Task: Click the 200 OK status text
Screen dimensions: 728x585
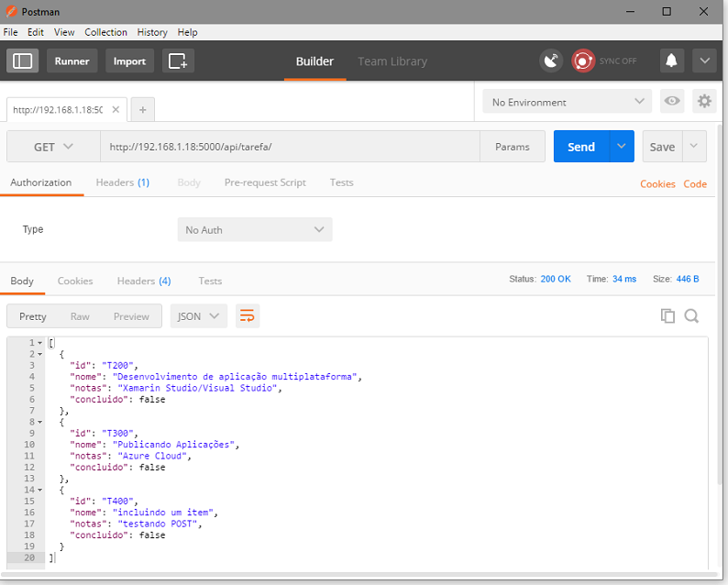Action: tap(556, 279)
